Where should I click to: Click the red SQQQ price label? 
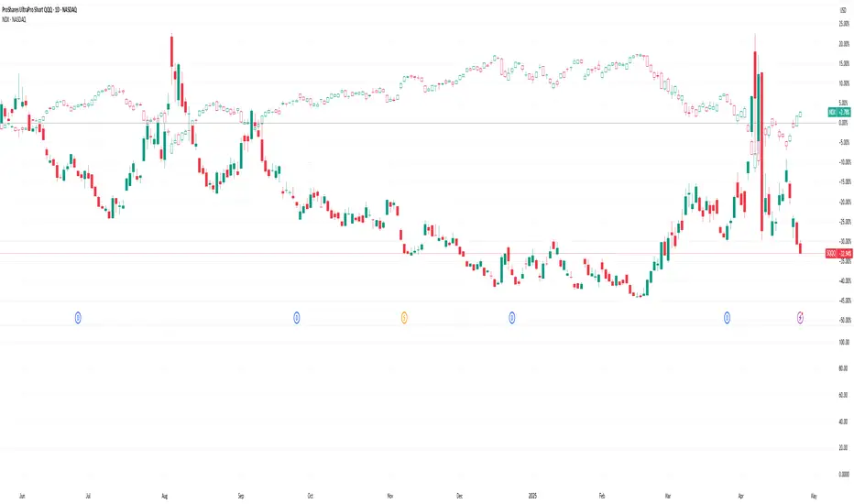pos(838,253)
